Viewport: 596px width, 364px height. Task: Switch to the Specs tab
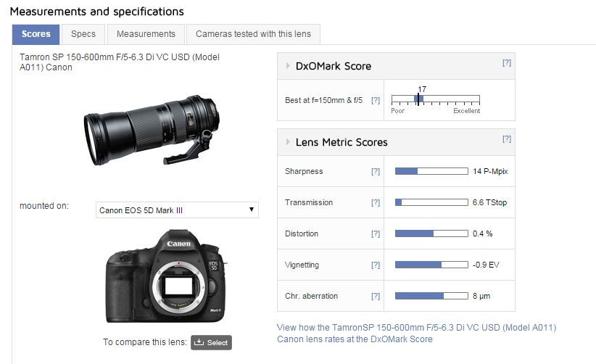tap(83, 34)
